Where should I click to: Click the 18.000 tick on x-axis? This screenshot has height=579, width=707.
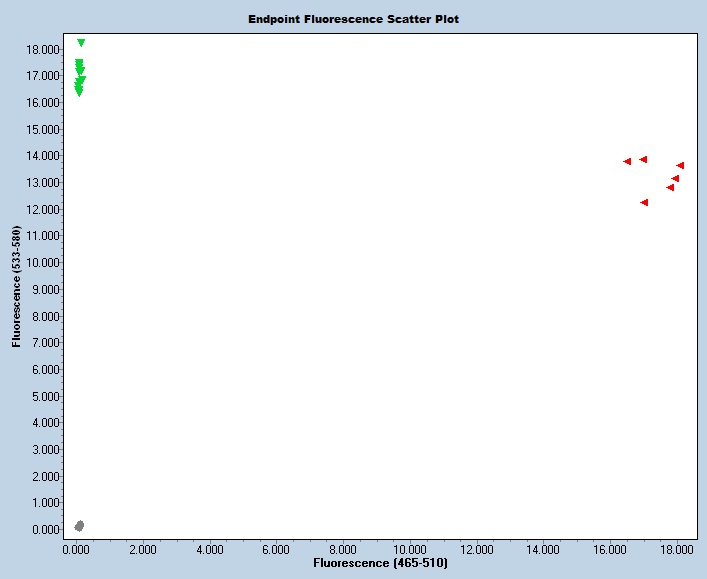[676, 549]
